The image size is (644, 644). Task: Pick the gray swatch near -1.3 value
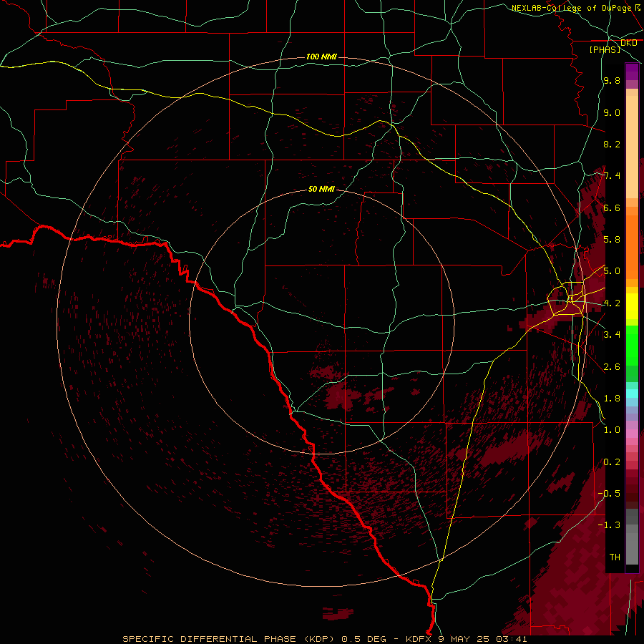[632, 528]
